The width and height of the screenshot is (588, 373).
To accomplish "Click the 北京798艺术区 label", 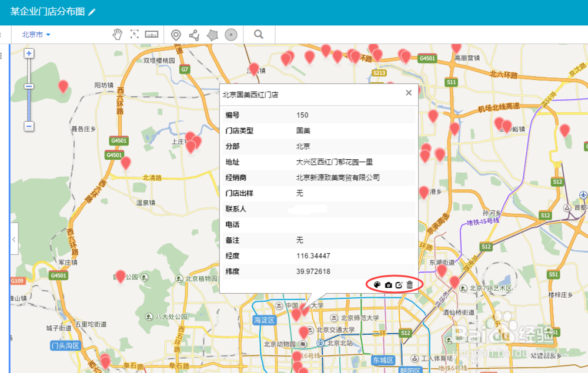I will click(491, 288).
